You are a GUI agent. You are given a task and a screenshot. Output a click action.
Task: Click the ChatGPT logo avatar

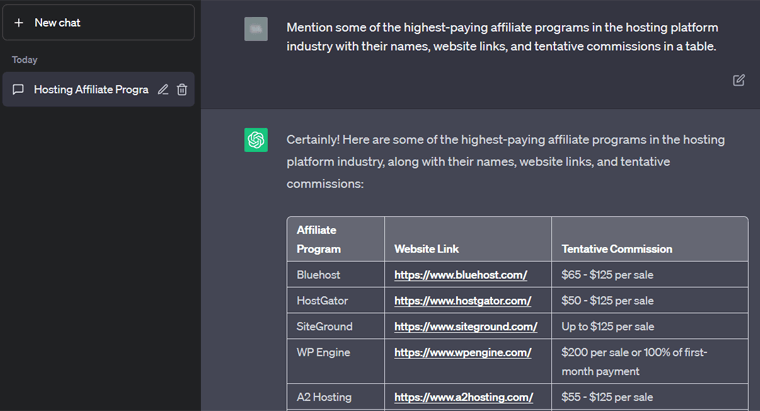[256, 140]
